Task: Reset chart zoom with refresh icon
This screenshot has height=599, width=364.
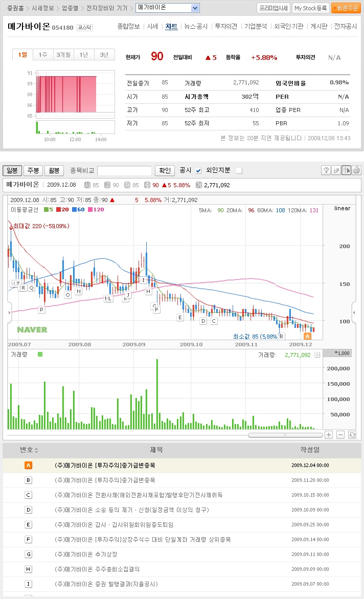Action: pyautogui.click(x=352, y=435)
